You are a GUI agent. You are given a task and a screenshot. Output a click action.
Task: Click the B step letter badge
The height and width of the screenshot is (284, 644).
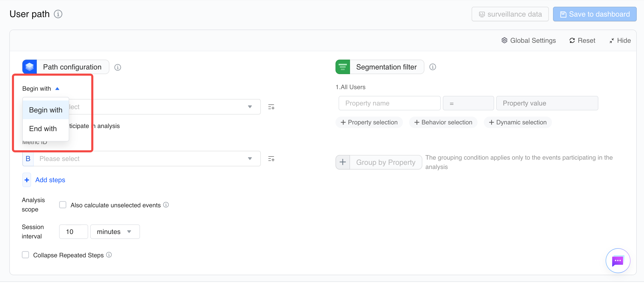[x=28, y=159]
